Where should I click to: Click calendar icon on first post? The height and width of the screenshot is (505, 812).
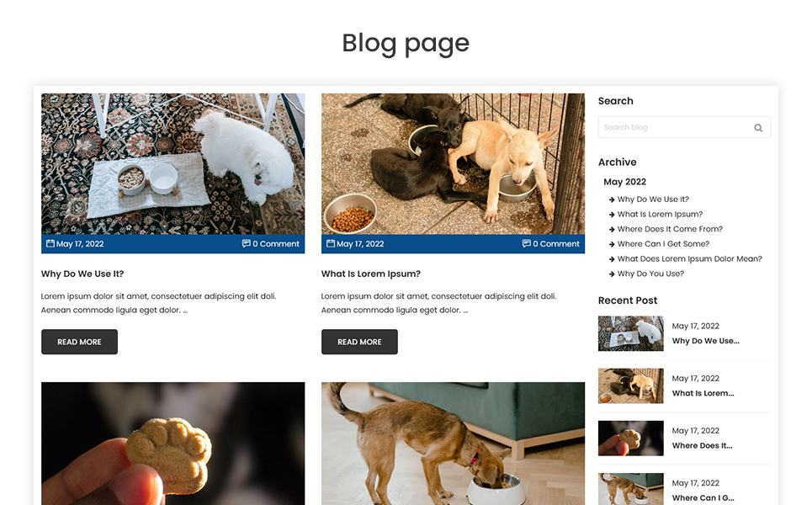[x=50, y=243]
